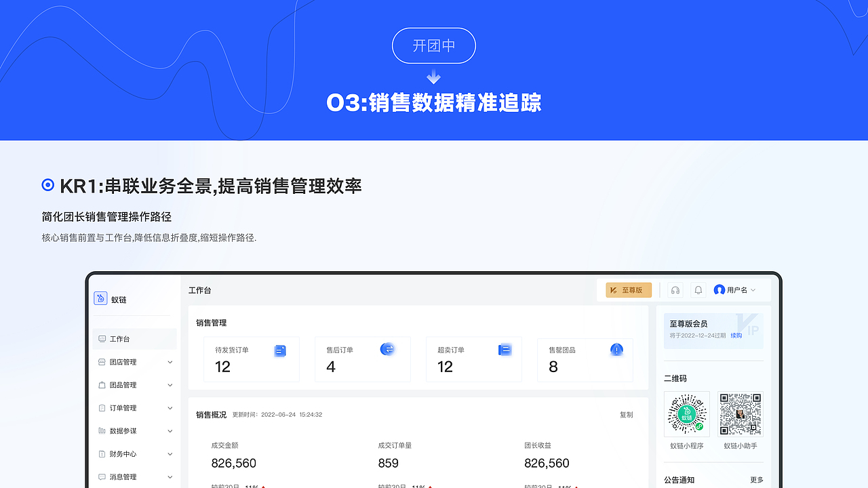
Task: Open 团店管理 menu label
Action: pyautogui.click(x=123, y=362)
